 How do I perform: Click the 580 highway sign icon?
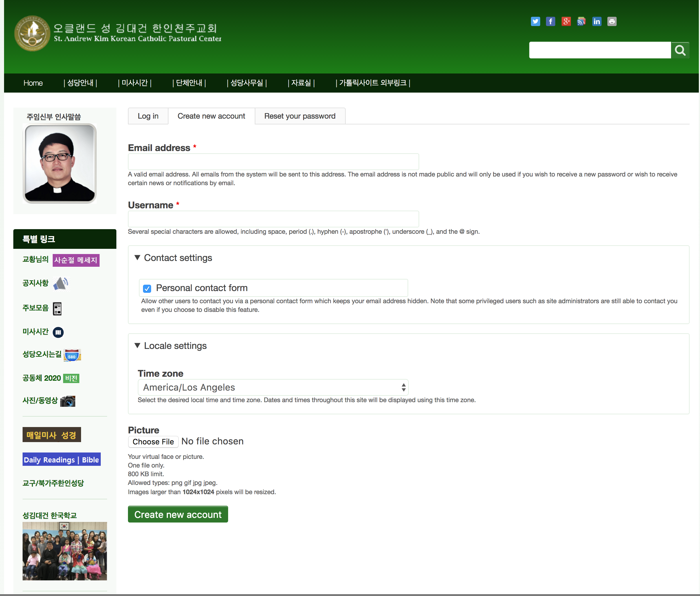(x=72, y=355)
